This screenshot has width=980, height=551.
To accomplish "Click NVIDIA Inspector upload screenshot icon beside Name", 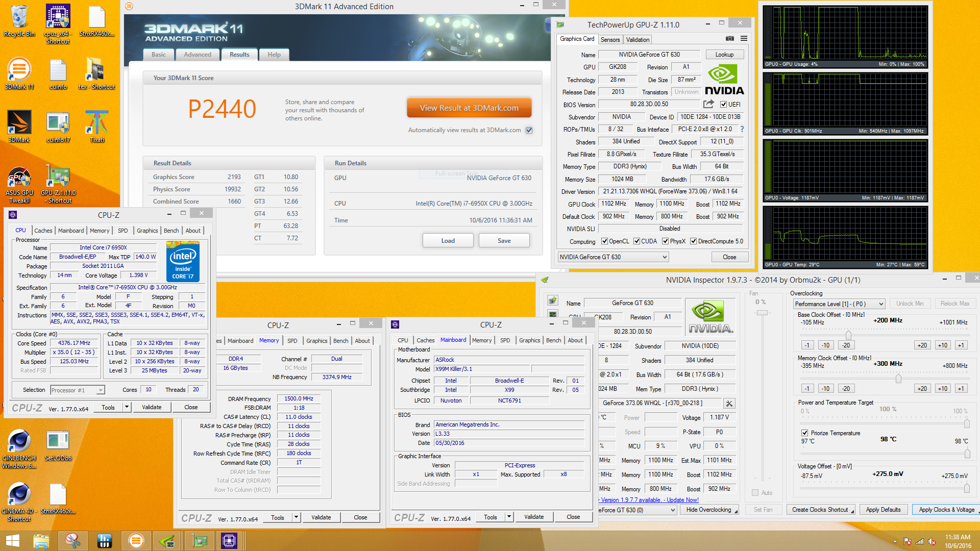I will [552, 300].
